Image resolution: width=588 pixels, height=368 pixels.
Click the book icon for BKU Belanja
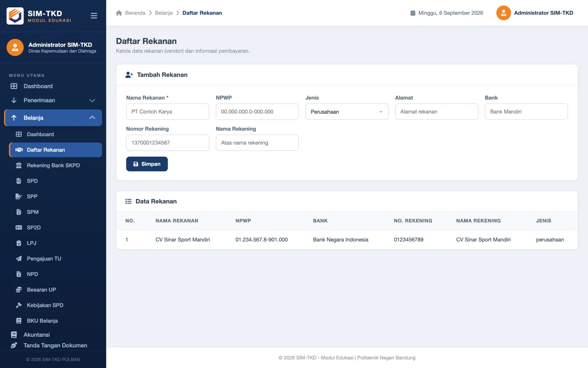coord(19,321)
